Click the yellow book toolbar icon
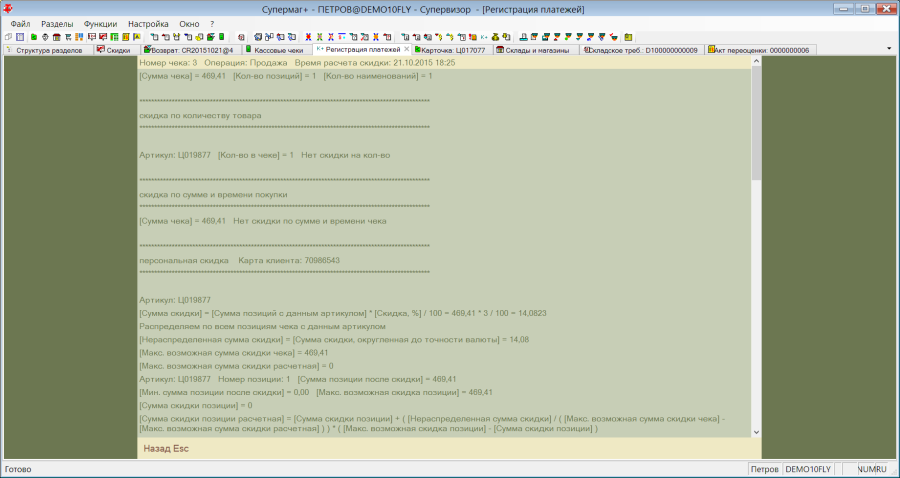Viewport: 900px width, 478px height. tap(125, 37)
